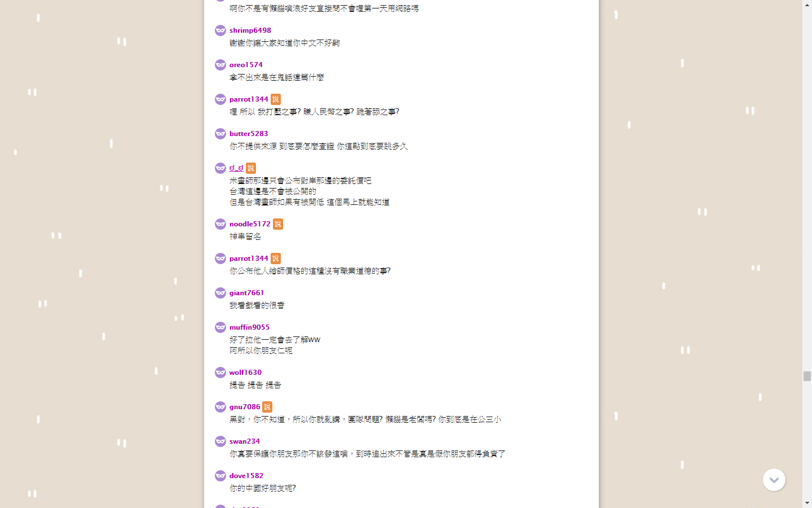The height and width of the screenshot is (508, 812).
Task: Click the mask avatar beside giant7661
Action: point(220,293)
